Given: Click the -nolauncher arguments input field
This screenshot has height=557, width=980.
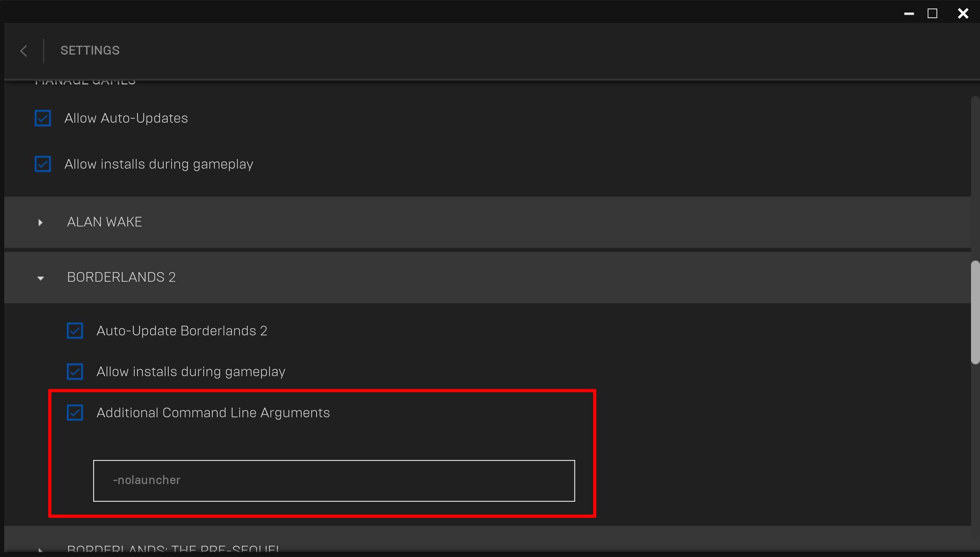Looking at the screenshot, I should (334, 481).
